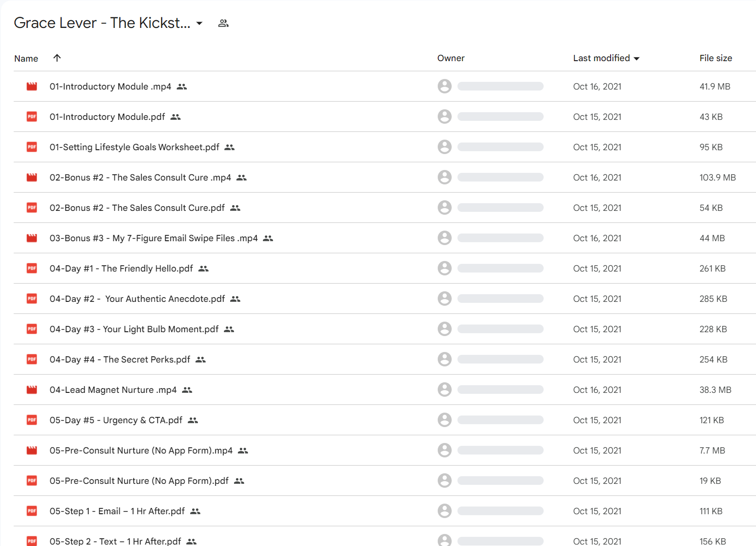The image size is (756, 546).
Task: Click shared icon next to 04-Day #4 The Secret Perks.pdf
Action: (201, 360)
